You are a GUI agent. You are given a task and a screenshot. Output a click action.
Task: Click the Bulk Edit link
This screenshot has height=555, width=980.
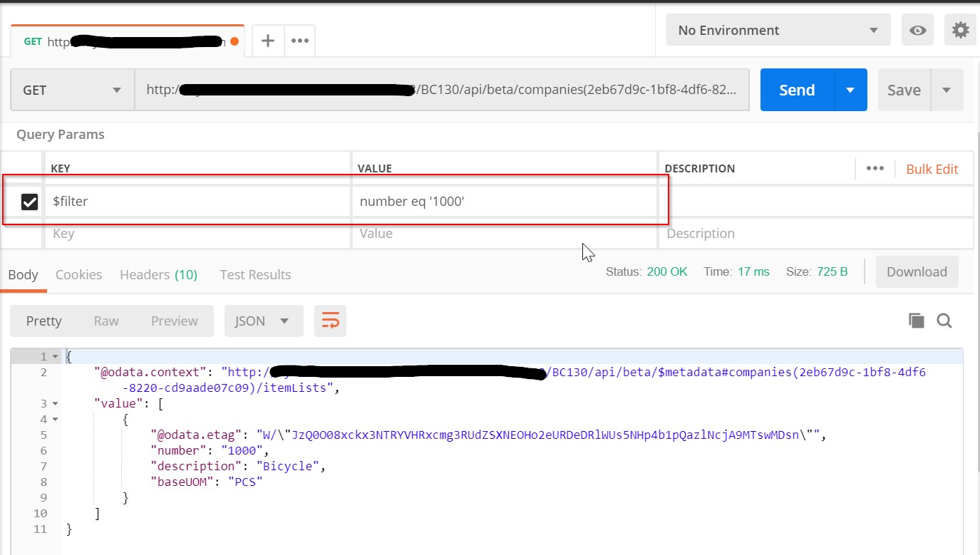[932, 169]
